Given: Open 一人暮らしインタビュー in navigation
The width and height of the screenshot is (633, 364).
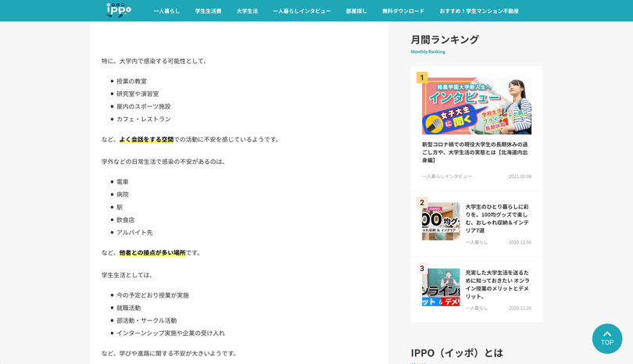Looking at the screenshot, I should [x=302, y=11].
